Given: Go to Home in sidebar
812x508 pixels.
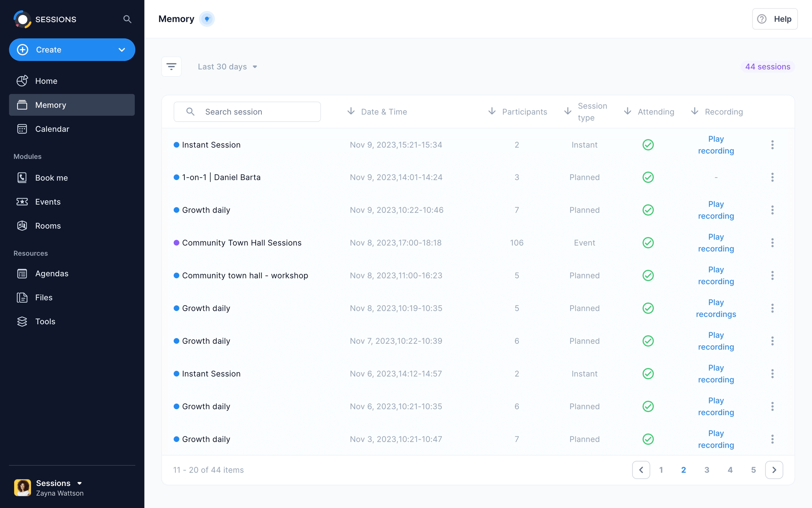Looking at the screenshot, I should click(72, 81).
